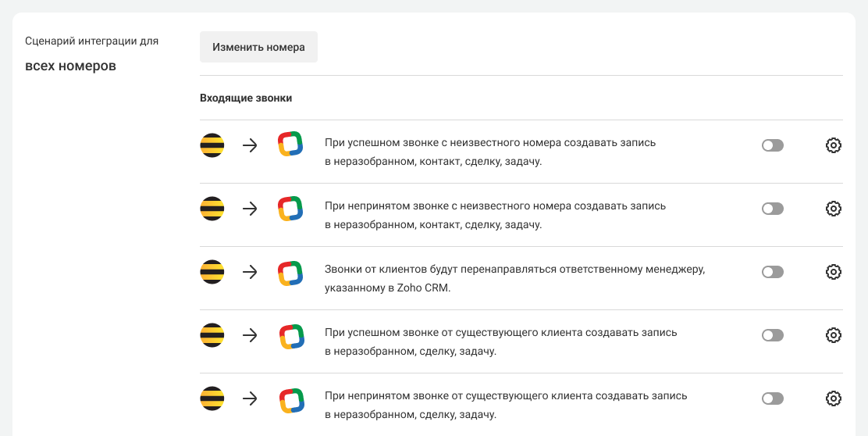Enable toggle for successful unknown-number call scenario

click(772, 145)
